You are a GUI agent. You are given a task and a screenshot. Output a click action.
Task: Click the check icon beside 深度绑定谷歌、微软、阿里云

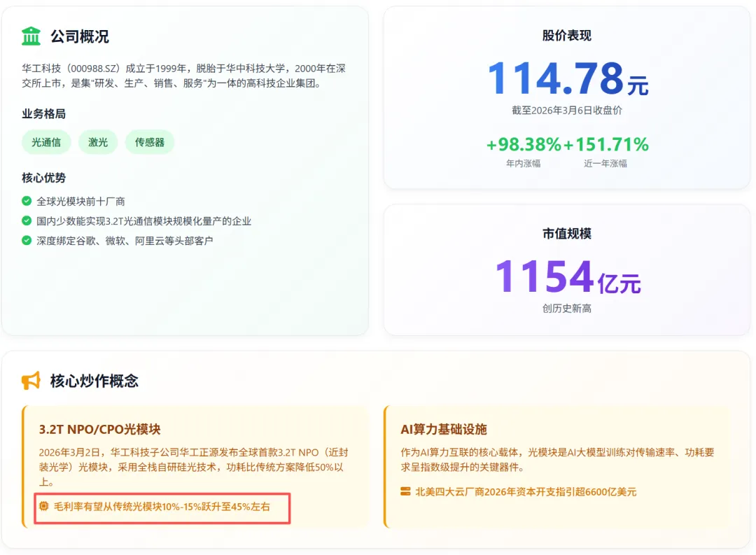[x=27, y=240]
